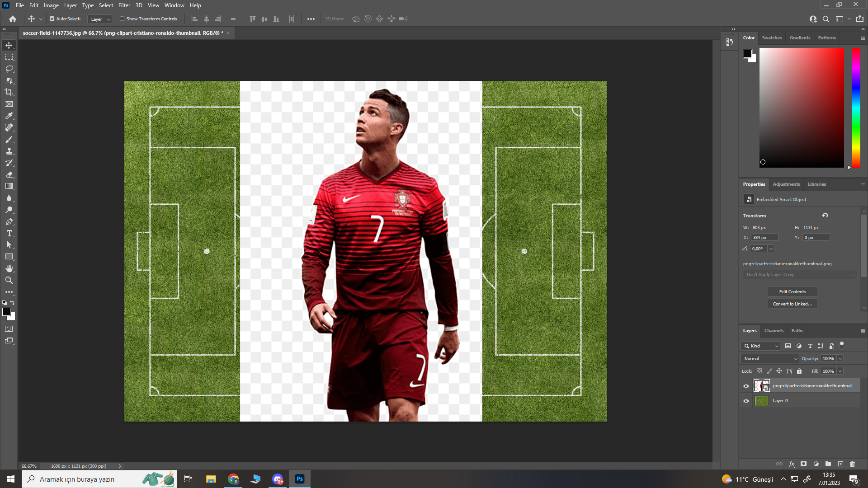Toggle Quick Mask mode icon

click(9, 329)
